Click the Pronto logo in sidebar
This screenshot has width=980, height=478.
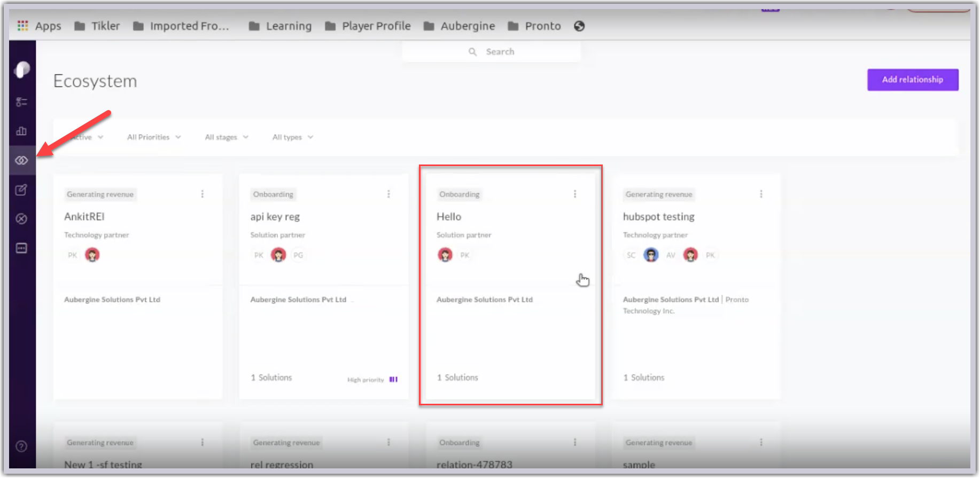click(x=22, y=69)
